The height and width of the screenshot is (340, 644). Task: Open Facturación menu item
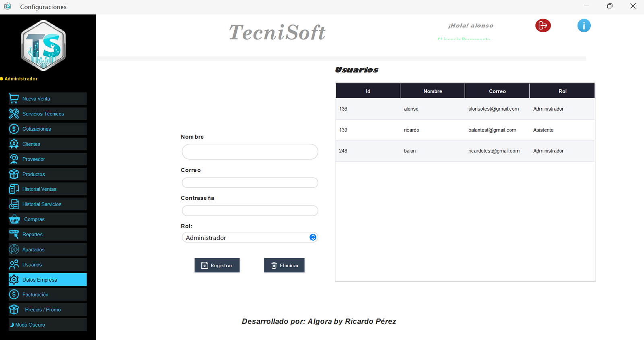click(47, 295)
